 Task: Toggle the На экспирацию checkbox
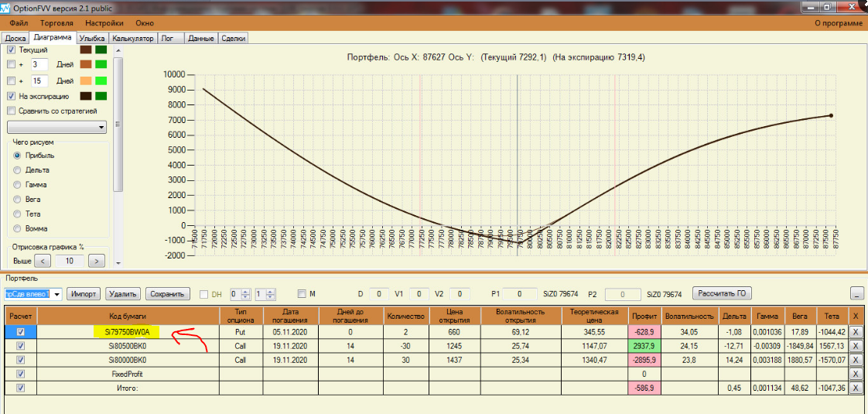pos(11,96)
